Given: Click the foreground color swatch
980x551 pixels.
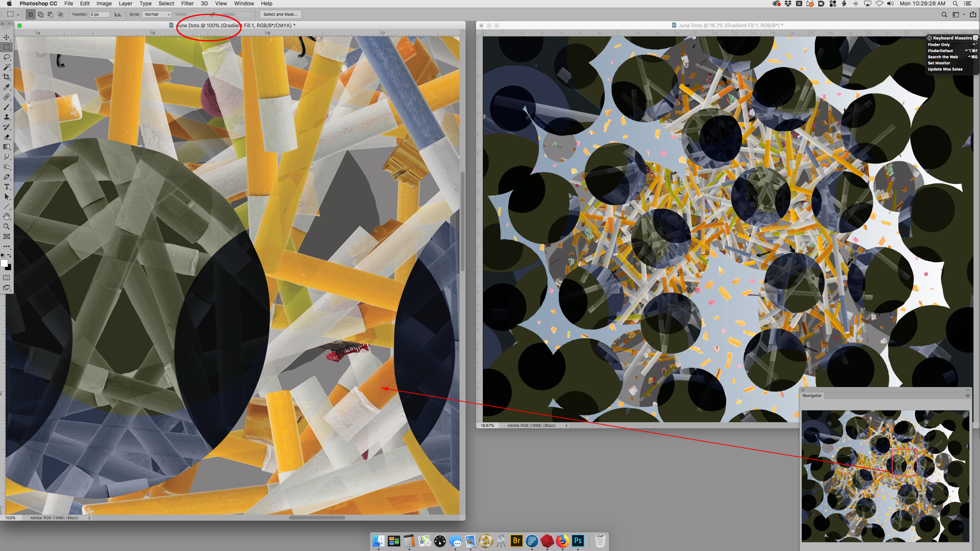Looking at the screenshot, I should [4, 263].
